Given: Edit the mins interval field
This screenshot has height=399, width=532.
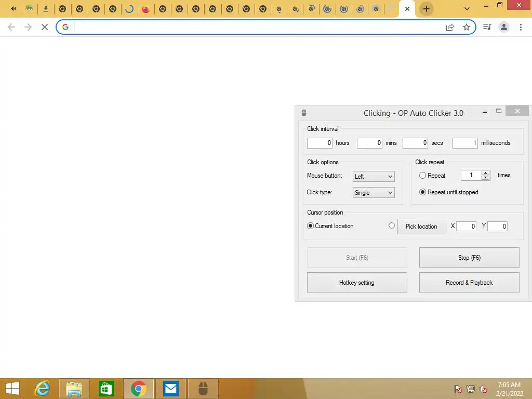Looking at the screenshot, I should coord(369,143).
